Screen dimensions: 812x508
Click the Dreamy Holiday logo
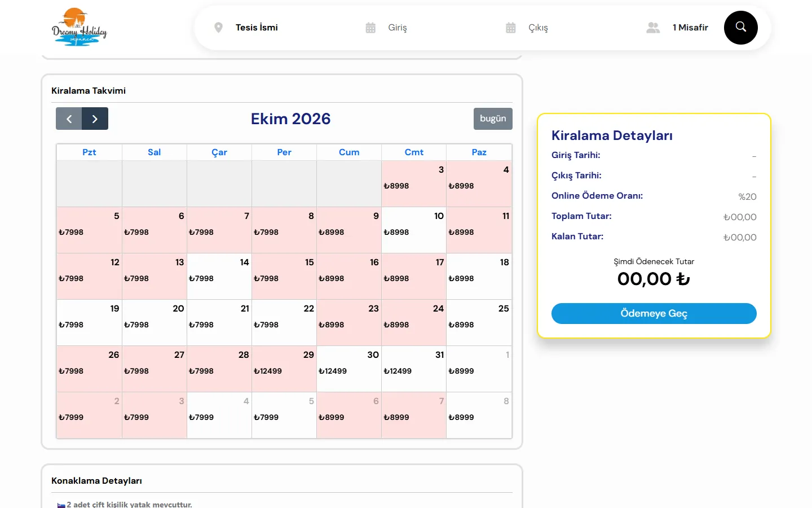pos(79,27)
